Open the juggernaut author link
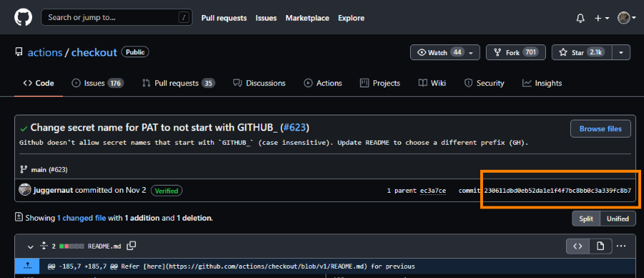The height and width of the screenshot is (278, 644). [54, 191]
